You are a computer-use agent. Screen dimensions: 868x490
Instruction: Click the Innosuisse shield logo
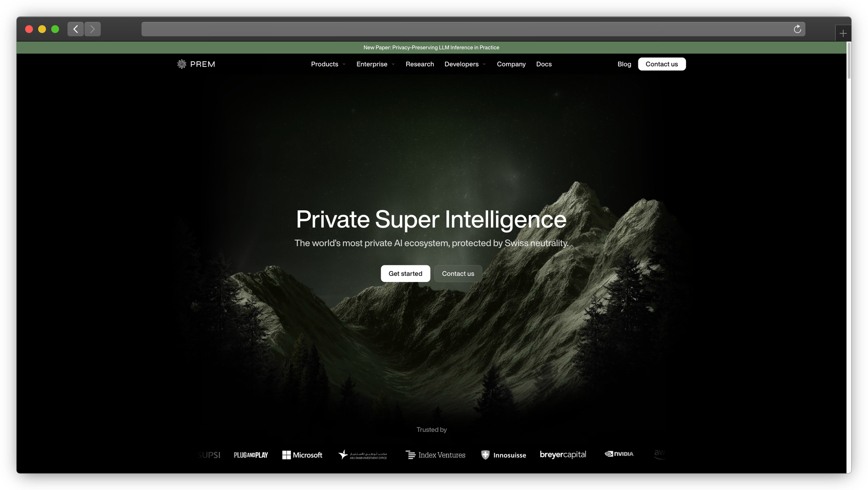(x=486, y=455)
